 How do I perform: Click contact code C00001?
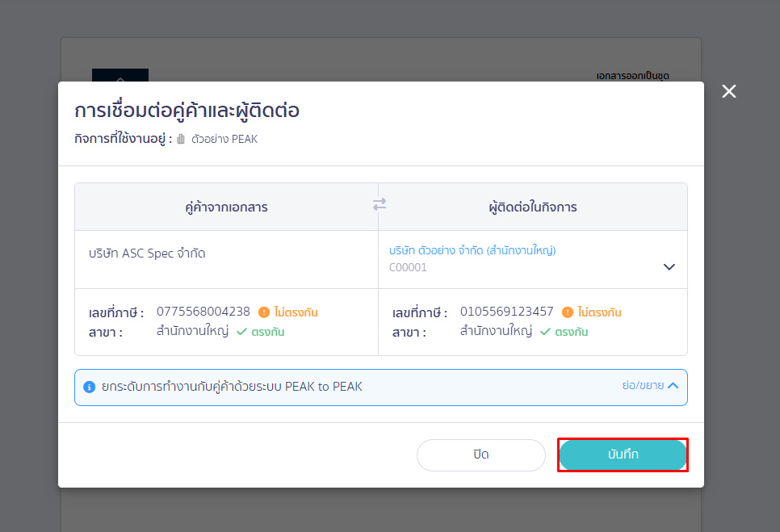408,267
